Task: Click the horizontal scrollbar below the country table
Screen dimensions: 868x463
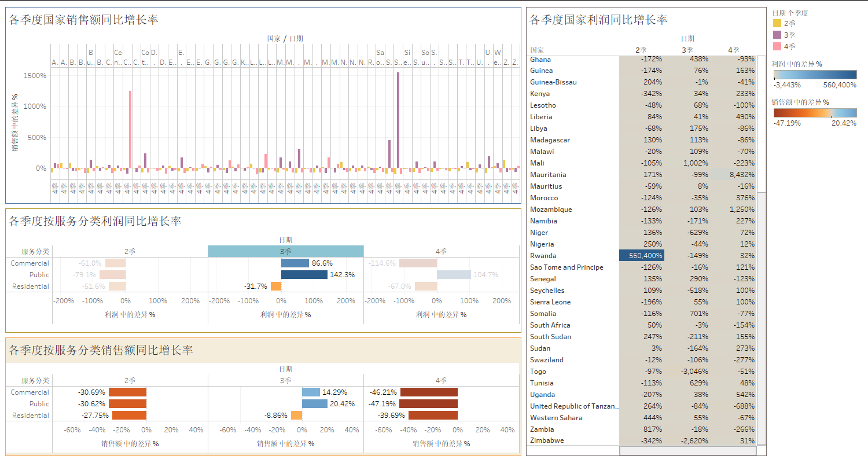Action: point(687,450)
